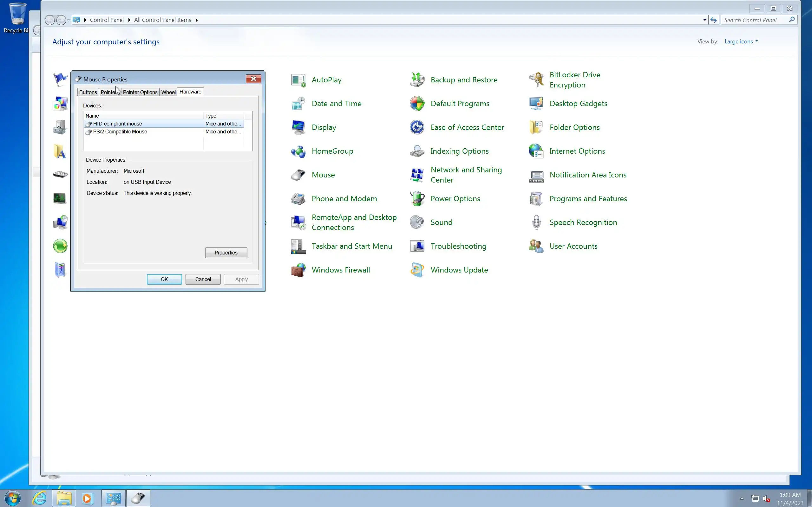Expand arrow after All Control Panel Items

click(x=197, y=20)
